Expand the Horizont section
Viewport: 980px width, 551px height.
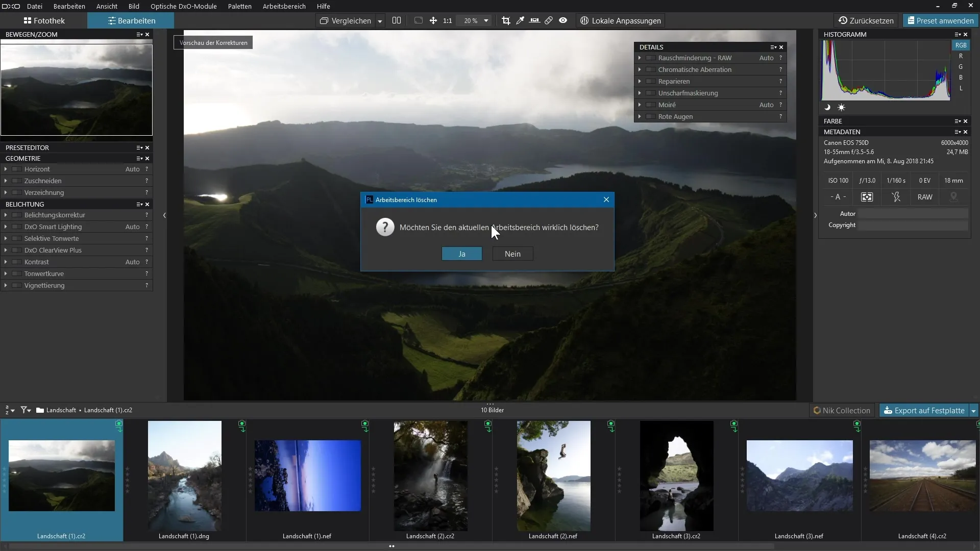6,169
